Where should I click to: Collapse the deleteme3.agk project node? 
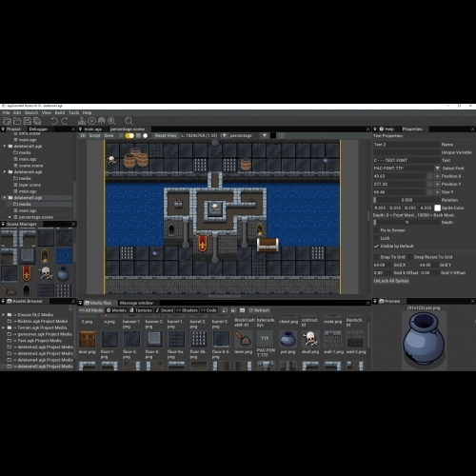pyautogui.click(x=5, y=147)
